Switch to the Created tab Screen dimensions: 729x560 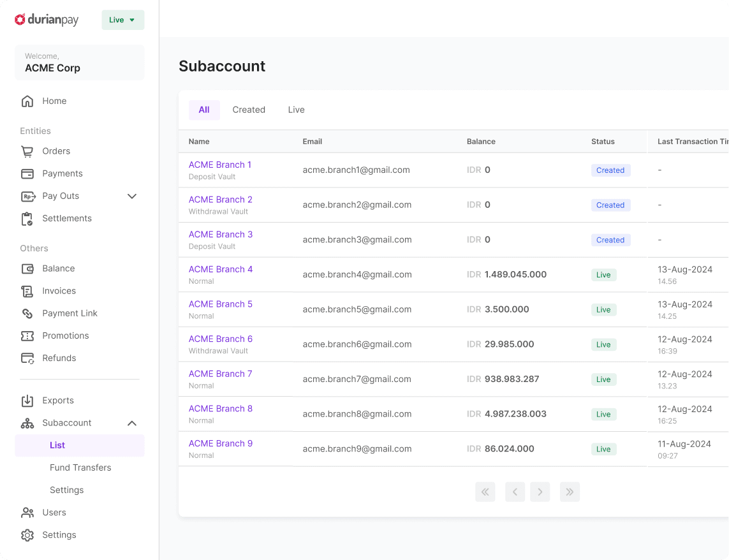click(x=249, y=110)
